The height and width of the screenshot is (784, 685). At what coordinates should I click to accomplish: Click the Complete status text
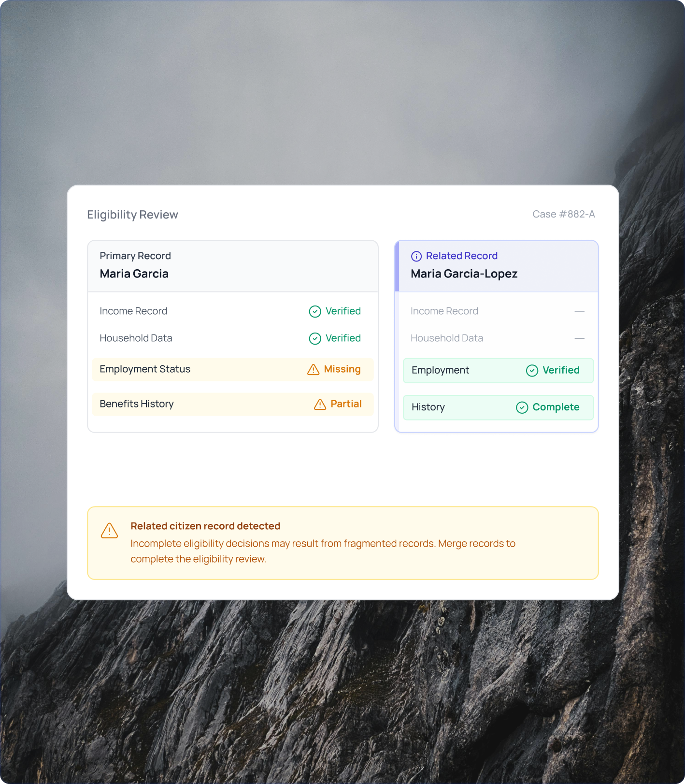[x=556, y=407]
